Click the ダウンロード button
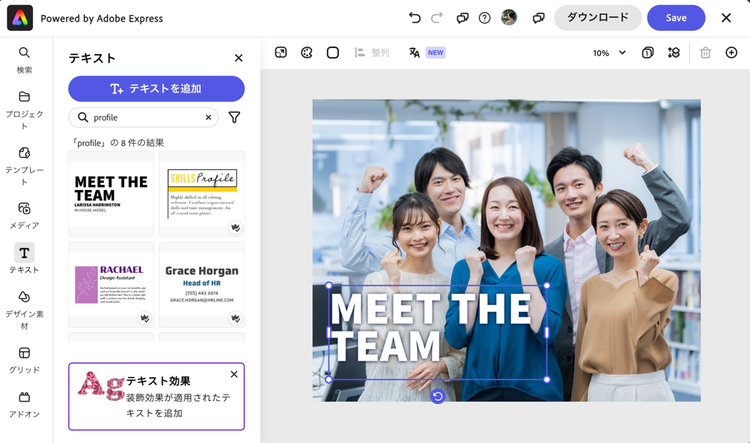 coord(597,18)
